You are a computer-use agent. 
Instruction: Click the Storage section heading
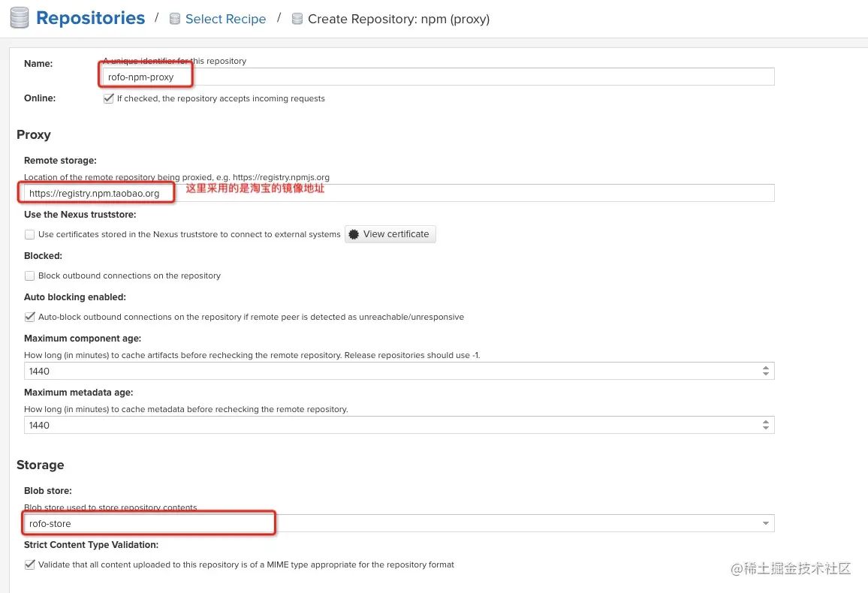click(41, 465)
